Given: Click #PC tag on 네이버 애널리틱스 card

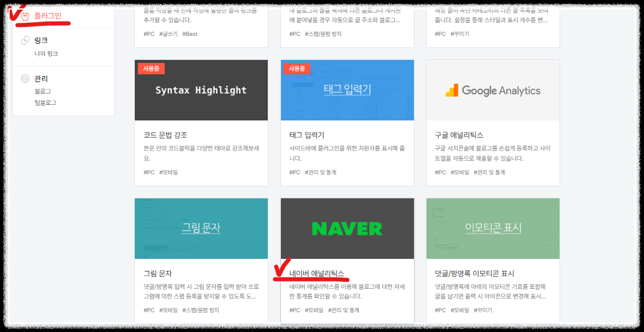Looking at the screenshot, I should (295, 310).
